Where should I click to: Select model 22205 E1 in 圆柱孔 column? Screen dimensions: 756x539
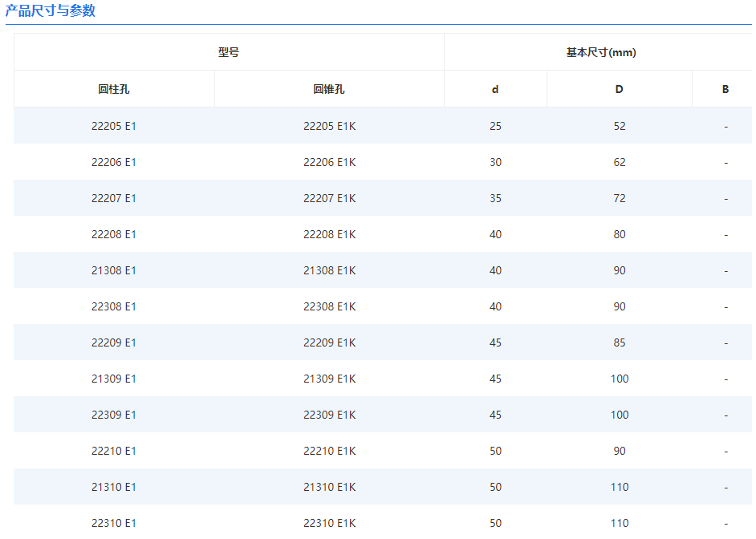pos(114,126)
